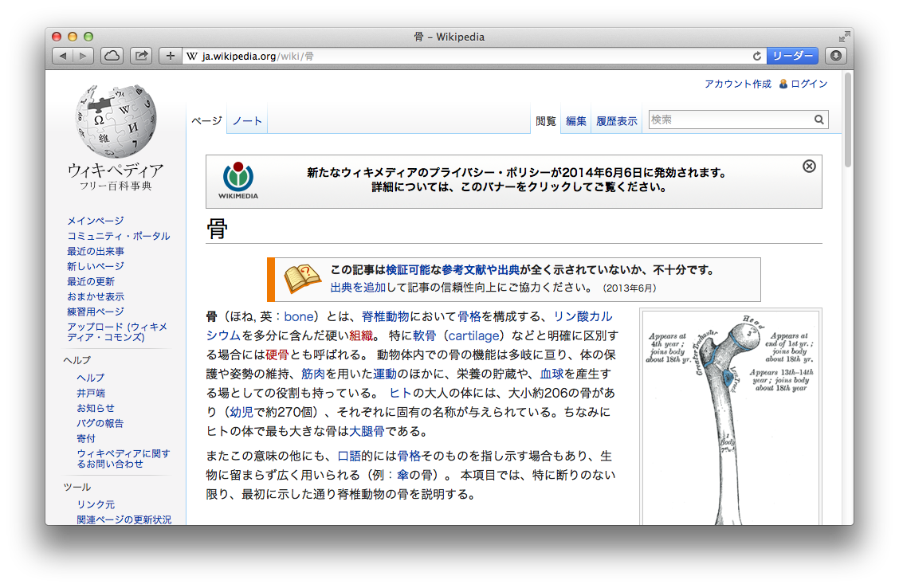Click the address bar URL field
This screenshot has width=899, height=588.
[467, 56]
